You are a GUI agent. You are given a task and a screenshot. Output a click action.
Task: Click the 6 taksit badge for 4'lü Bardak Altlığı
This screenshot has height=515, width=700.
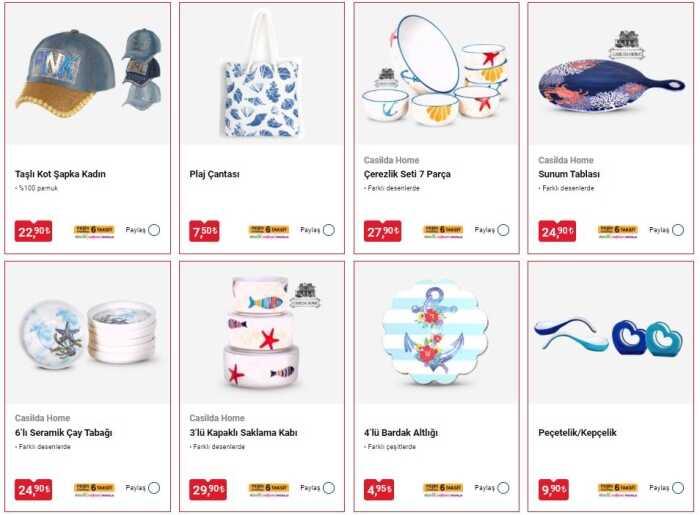(443, 489)
